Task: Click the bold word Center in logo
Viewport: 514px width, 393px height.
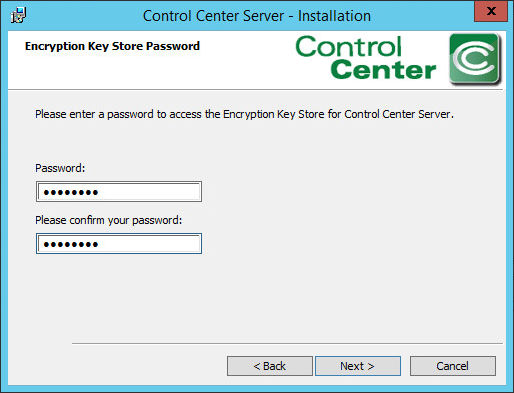Action: 383,70
